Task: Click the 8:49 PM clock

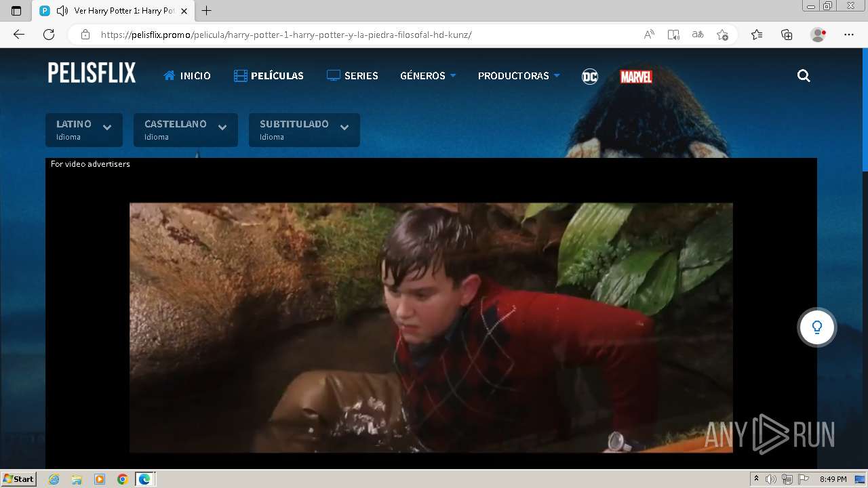Action: tap(833, 479)
